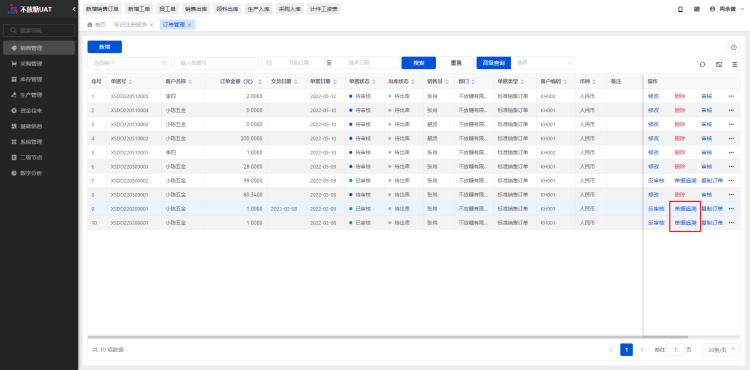Open 生产管理 in the sidebar
Image resolution: width=750 pixels, height=370 pixels.
[x=39, y=95]
